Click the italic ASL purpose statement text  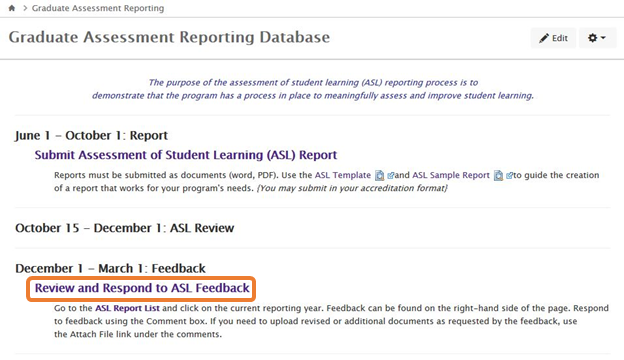coord(313,89)
